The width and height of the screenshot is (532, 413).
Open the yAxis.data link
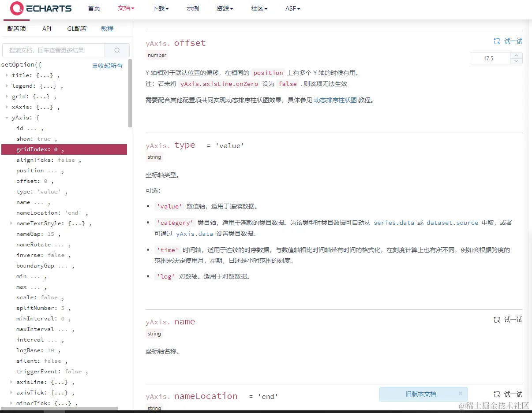click(x=194, y=234)
